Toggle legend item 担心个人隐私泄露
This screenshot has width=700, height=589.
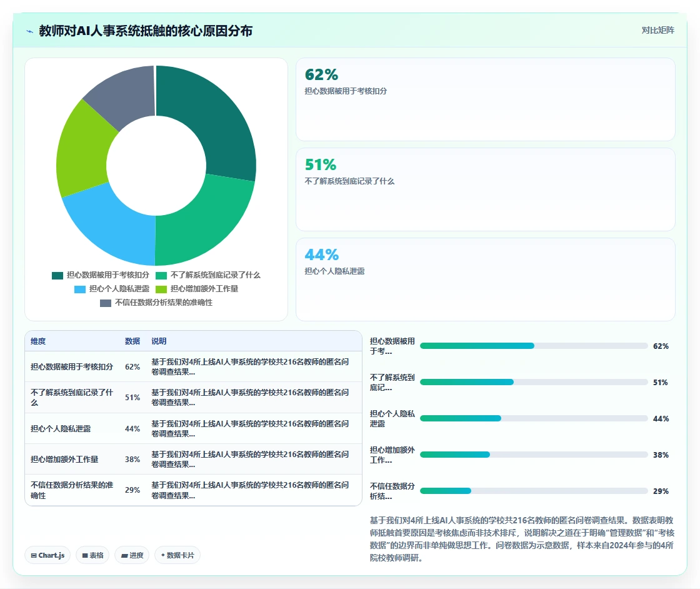pyautogui.click(x=112, y=289)
